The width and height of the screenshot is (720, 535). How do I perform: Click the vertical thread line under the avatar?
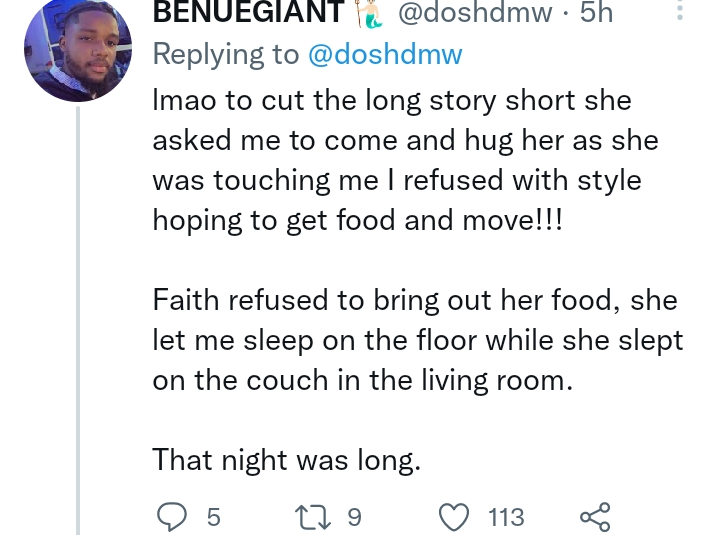click(x=78, y=320)
